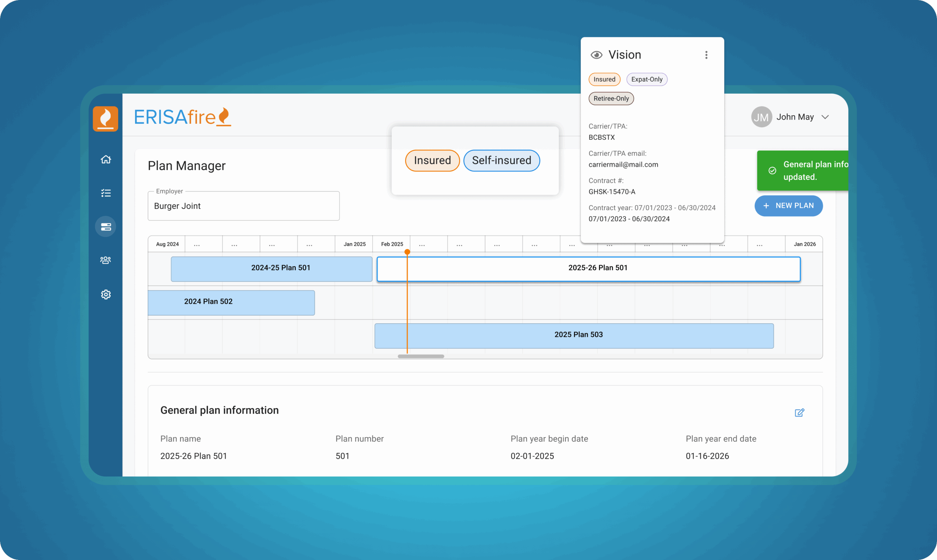937x560 pixels.
Task: Select the Self-insured chip
Action: tap(502, 160)
